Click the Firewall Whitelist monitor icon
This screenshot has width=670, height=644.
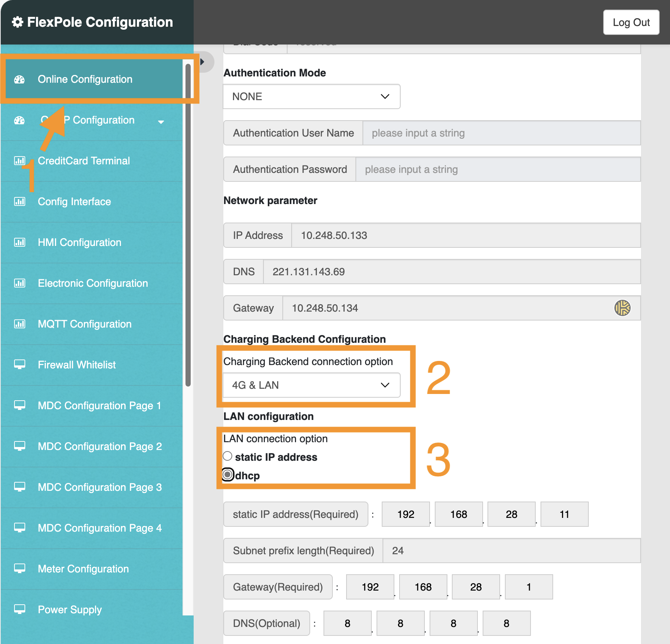click(19, 365)
